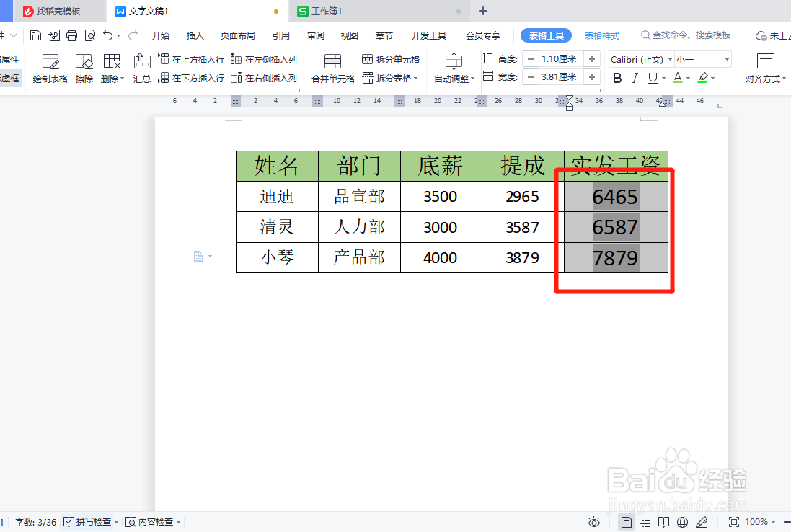Switch to web layout globe icon

click(x=683, y=522)
